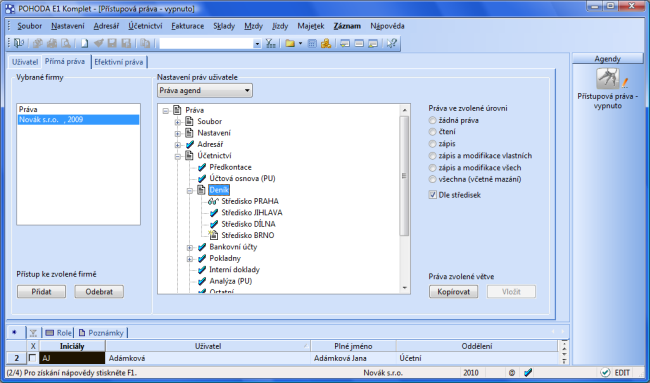Click the green check EDIT status icon
The width and height of the screenshot is (650, 383).
point(605,372)
